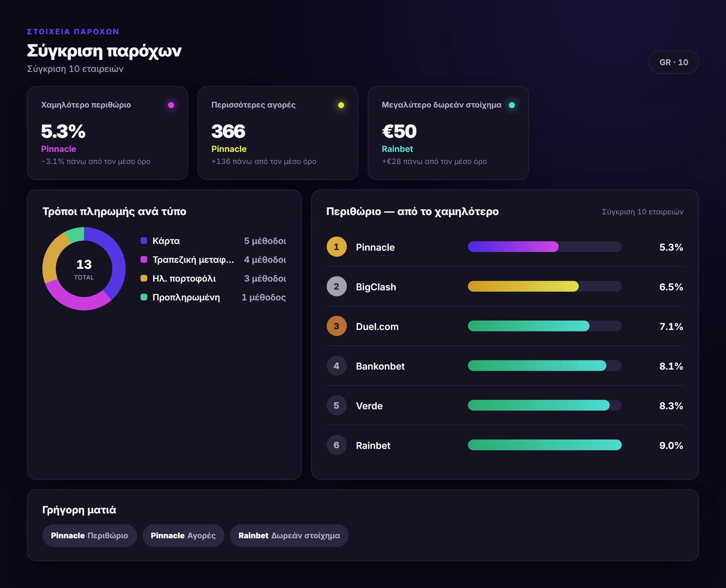This screenshot has height=588, width=726.
Task: Click the 5 μέθοδοι count
Action: pyautogui.click(x=265, y=241)
